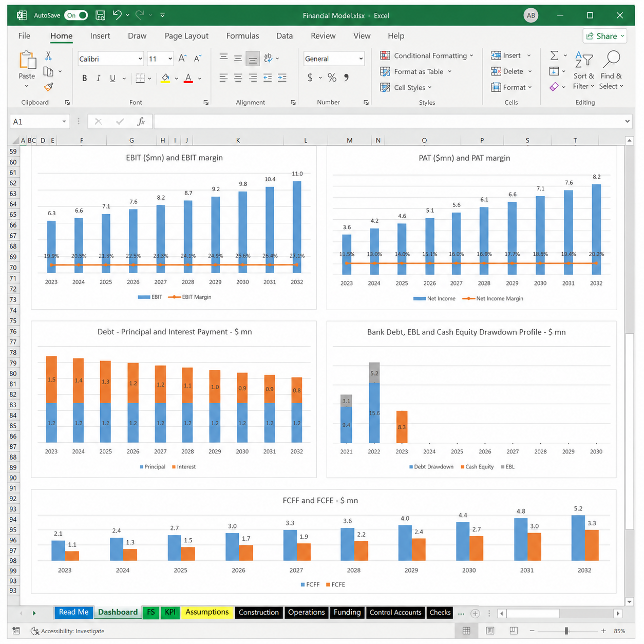644x644 pixels.
Task: Open the Name Box dropdown arrow
Action: [64, 122]
